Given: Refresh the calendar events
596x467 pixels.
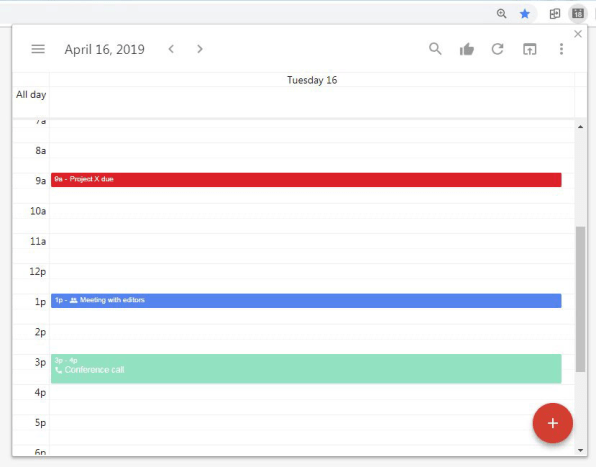Looking at the screenshot, I should (498, 49).
